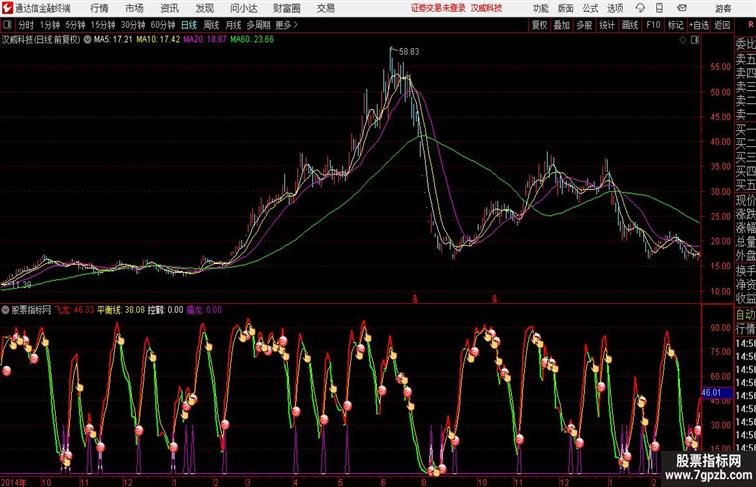Open the mail envelope icon
The image size is (756, 487).
[x=682, y=8]
